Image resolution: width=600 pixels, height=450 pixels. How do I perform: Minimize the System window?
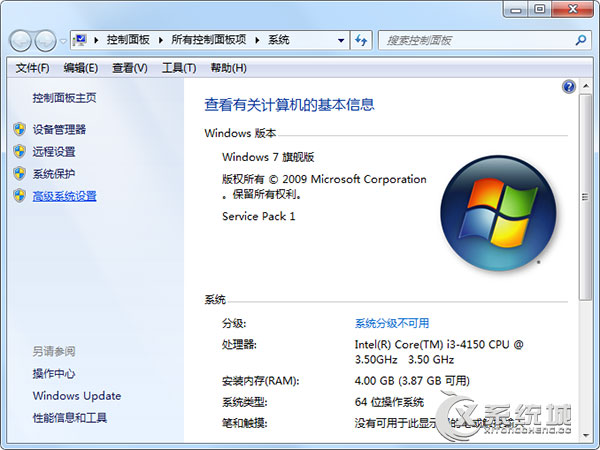coord(515,9)
